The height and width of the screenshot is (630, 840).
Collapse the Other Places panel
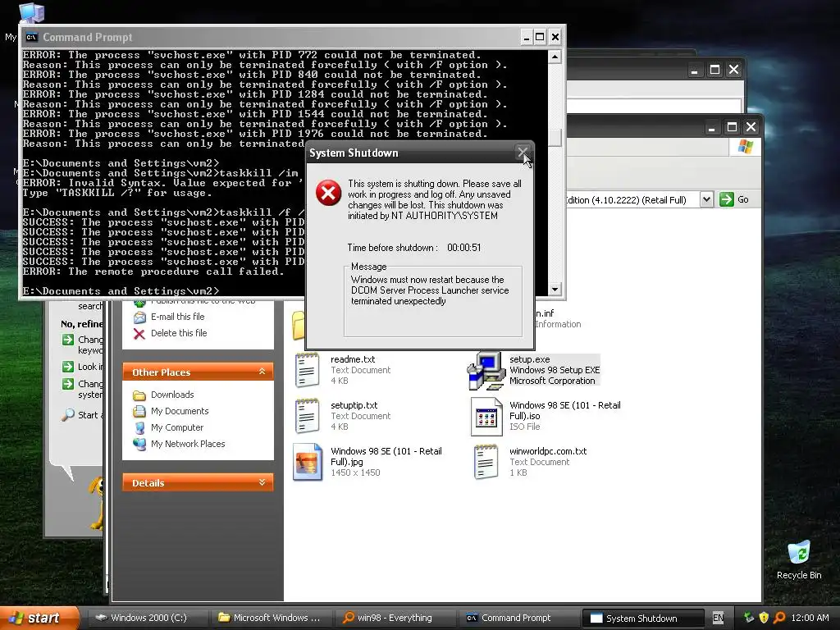pyautogui.click(x=262, y=372)
